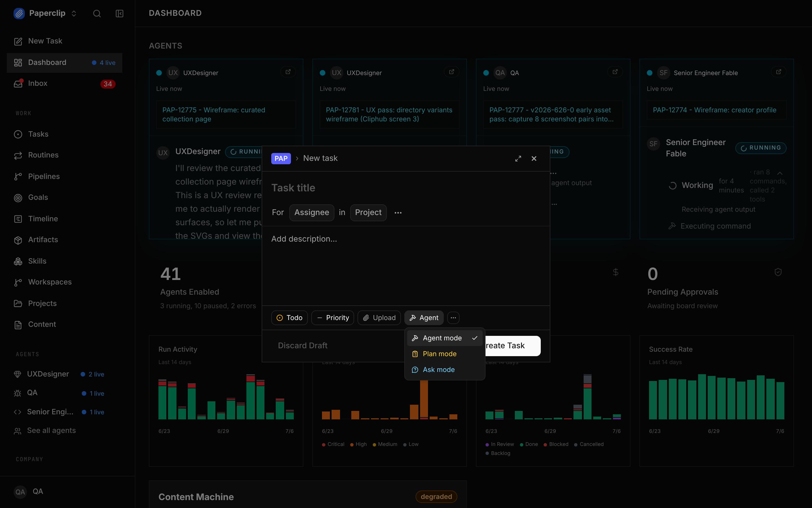The width and height of the screenshot is (812, 508).
Task: Go to Dashboard in the sidebar
Action: pyautogui.click(x=65, y=62)
